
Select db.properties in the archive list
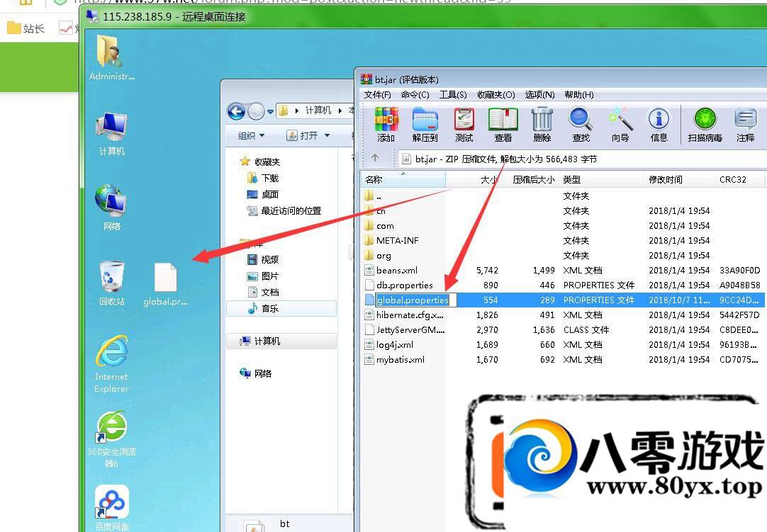(563, 285)
